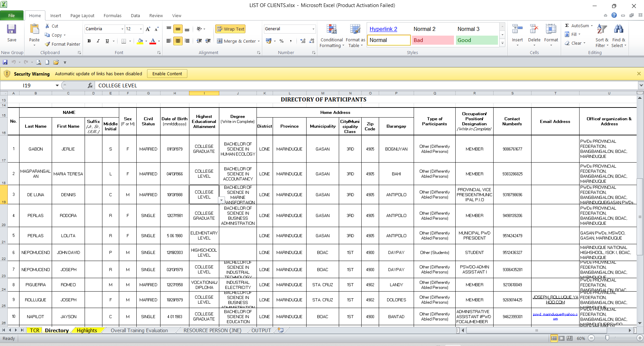Click the Enable Content button
This screenshot has height=346, width=644.
pos(167,74)
